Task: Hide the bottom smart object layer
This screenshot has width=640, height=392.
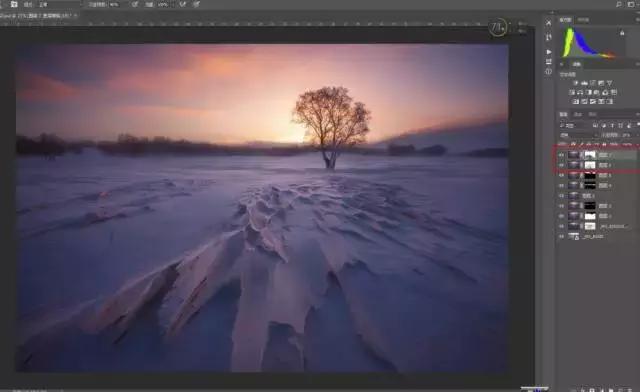Action: coord(562,236)
